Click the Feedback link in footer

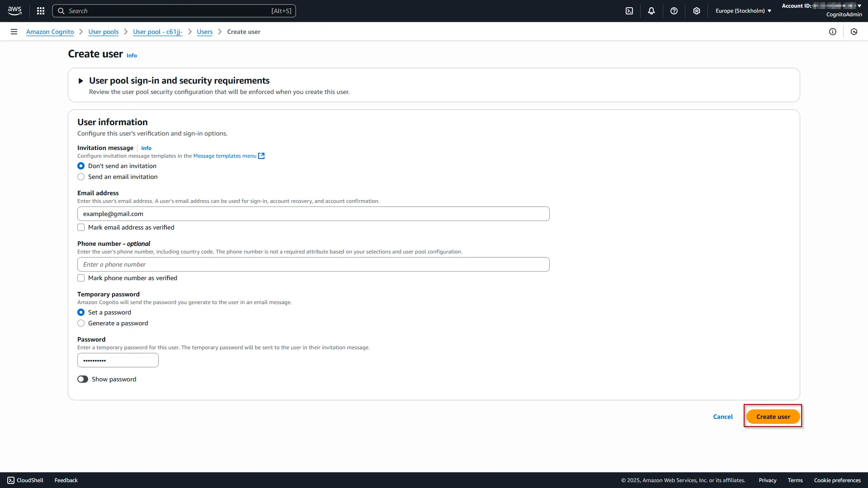(66, 480)
